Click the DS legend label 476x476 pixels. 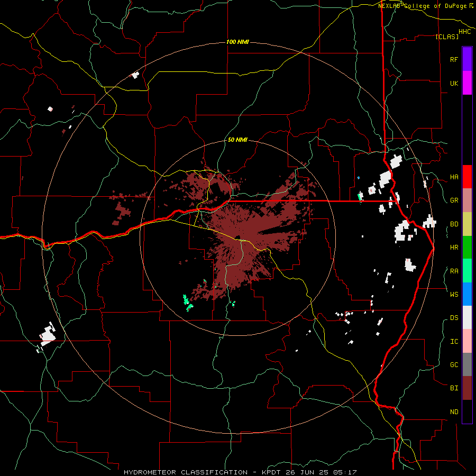click(454, 318)
